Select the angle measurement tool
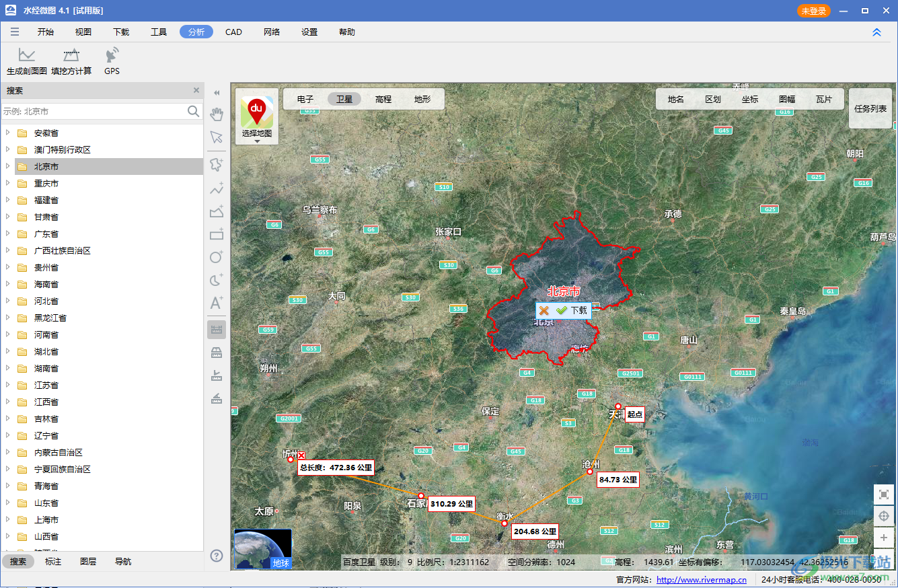 coord(217,375)
